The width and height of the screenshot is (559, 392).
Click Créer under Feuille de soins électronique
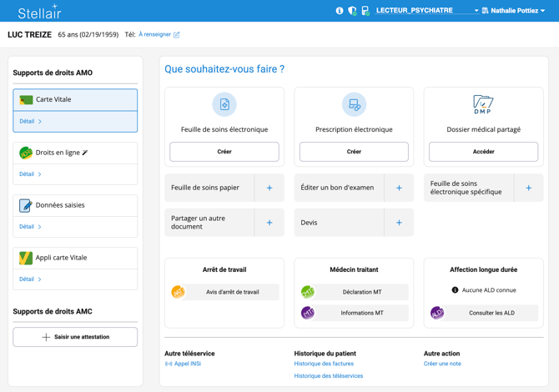[x=224, y=152]
